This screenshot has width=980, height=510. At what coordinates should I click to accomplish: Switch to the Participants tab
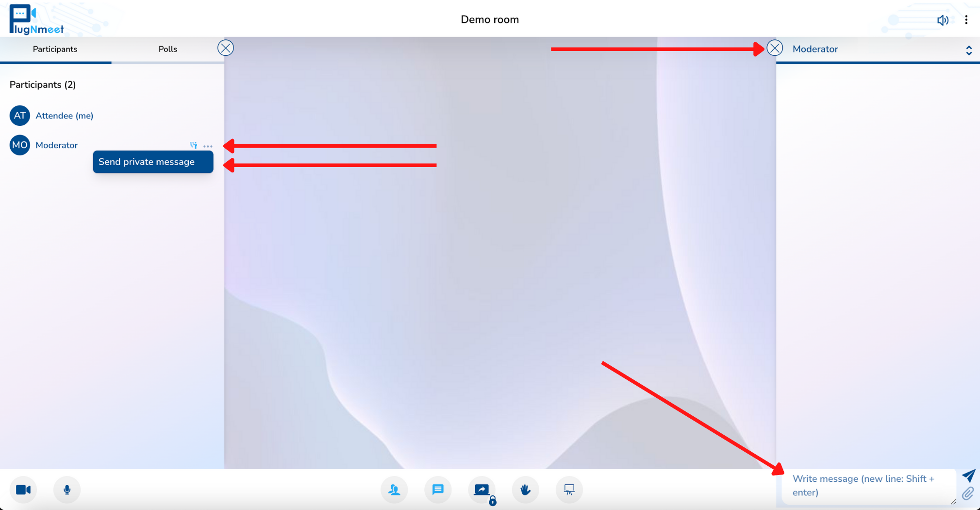click(x=55, y=49)
